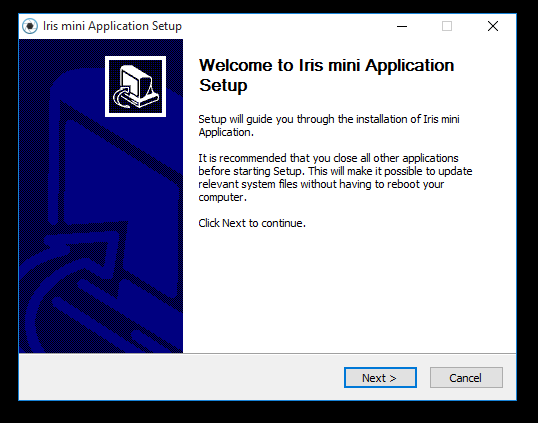
Task: Close the Iris mini Application Setup window
Action: (x=493, y=26)
